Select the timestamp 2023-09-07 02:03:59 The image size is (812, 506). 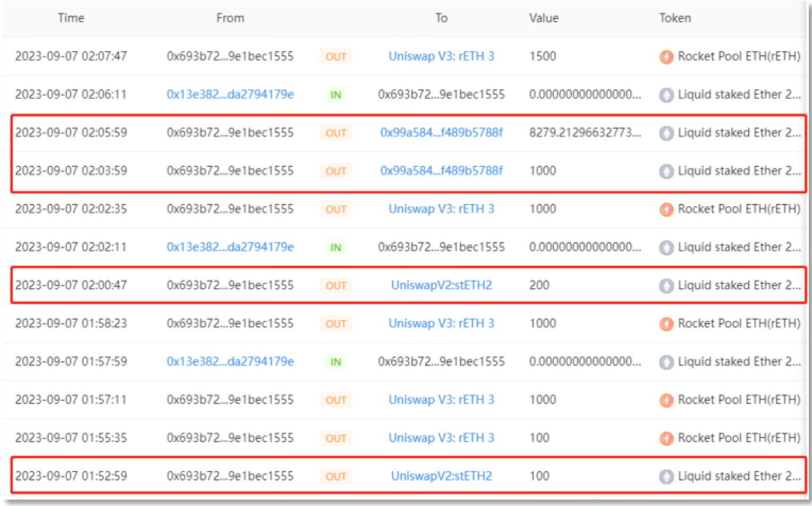(x=71, y=171)
